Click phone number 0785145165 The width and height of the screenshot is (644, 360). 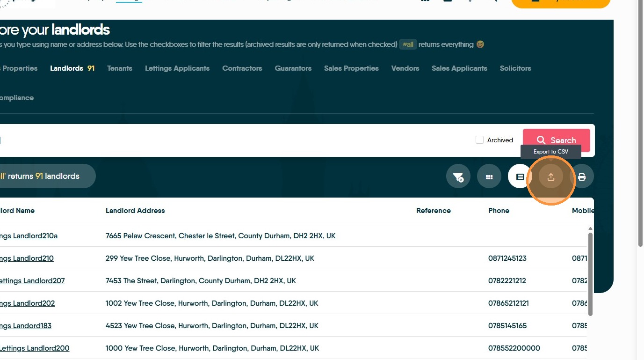[x=507, y=326]
